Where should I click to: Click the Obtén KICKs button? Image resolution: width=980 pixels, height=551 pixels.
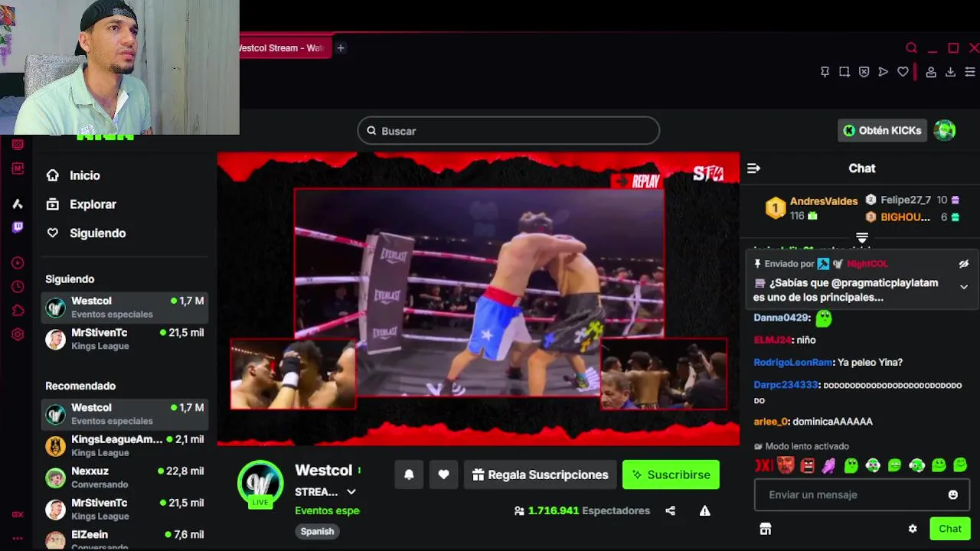882,131
